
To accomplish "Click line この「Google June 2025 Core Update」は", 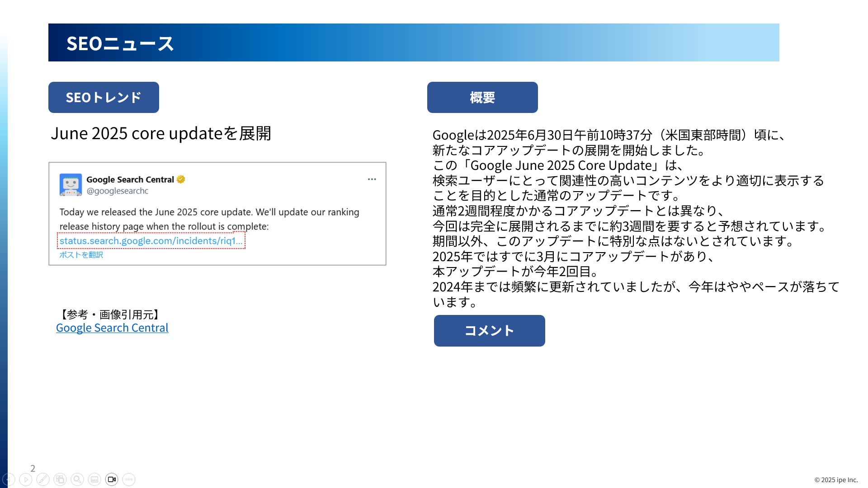I will 559,165.
